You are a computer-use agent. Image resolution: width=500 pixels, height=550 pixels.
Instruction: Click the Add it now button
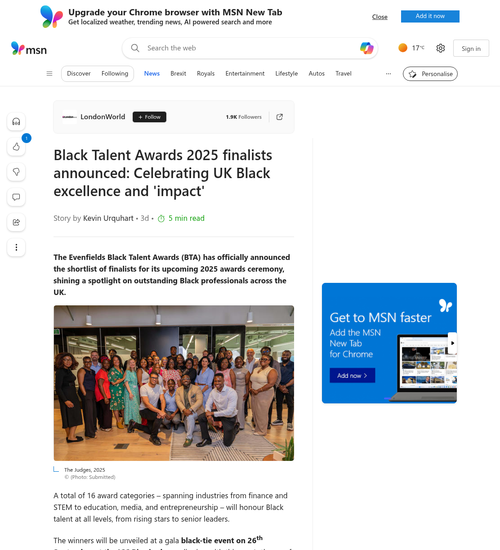[430, 16]
